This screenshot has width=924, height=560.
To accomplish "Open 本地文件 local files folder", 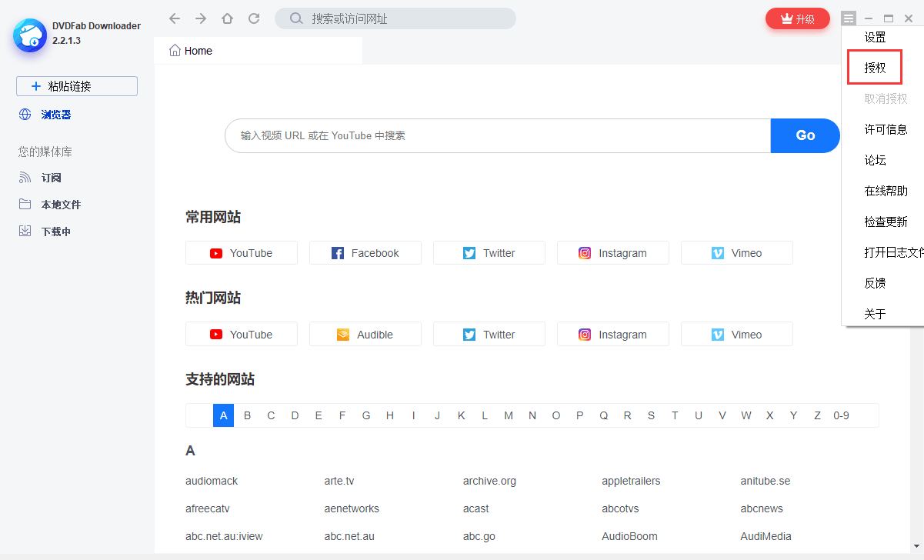I will pyautogui.click(x=60, y=205).
